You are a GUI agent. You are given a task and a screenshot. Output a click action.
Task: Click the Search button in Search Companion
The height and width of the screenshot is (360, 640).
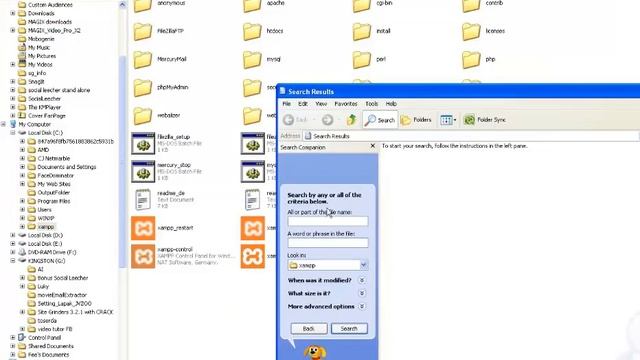tap(349, 329)
